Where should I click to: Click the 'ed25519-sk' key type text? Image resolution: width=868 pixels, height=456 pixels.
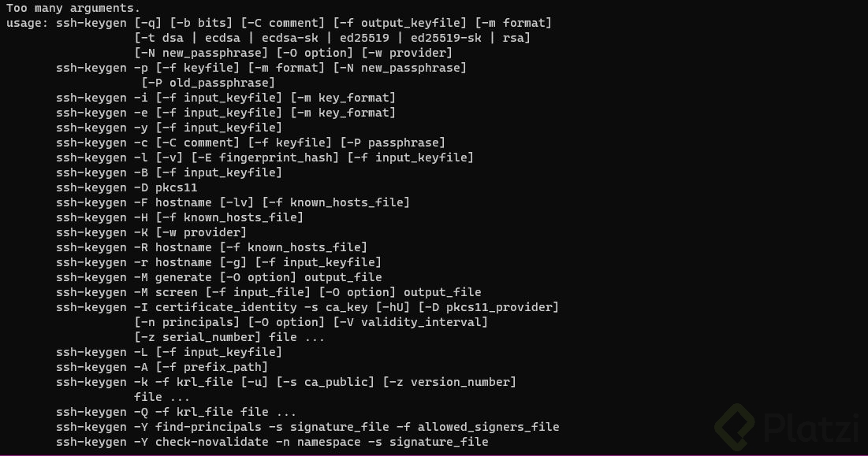(445, 38)
